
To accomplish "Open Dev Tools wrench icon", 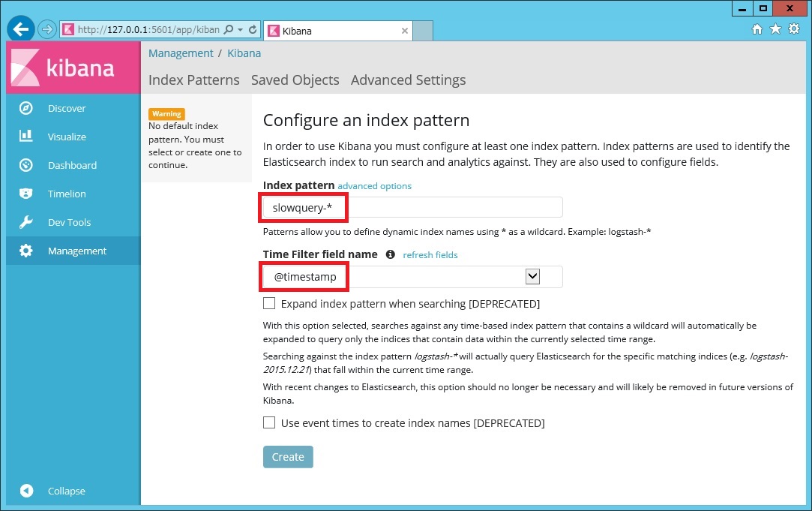I will [x=26, y=222].
